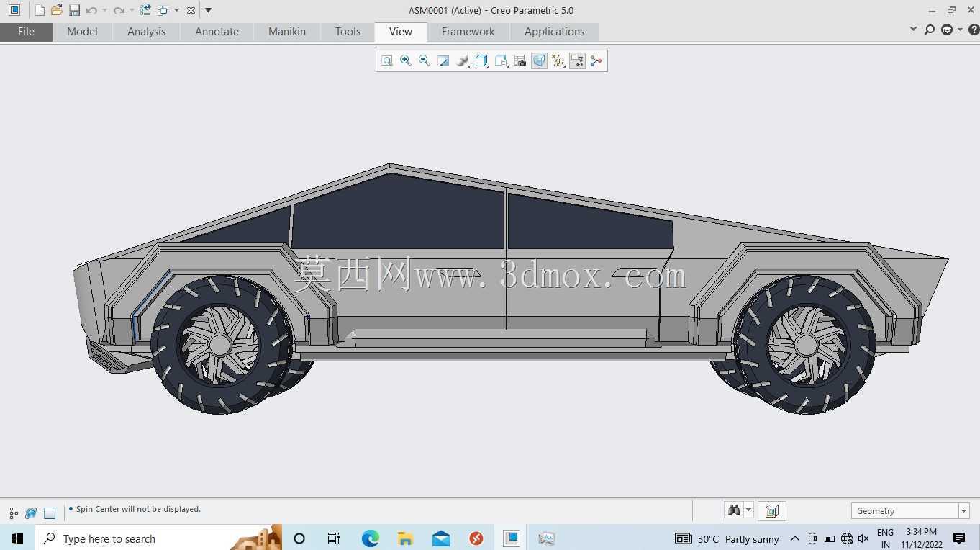980x550 pixels.
Task: Open Saved Orientations list
Action: [x=502, y=61]
